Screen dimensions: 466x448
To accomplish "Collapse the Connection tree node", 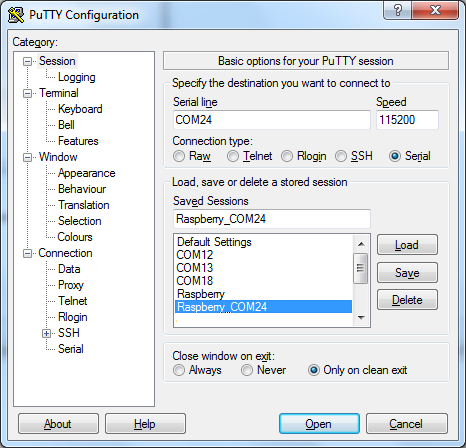I will [x=27, y=253].
